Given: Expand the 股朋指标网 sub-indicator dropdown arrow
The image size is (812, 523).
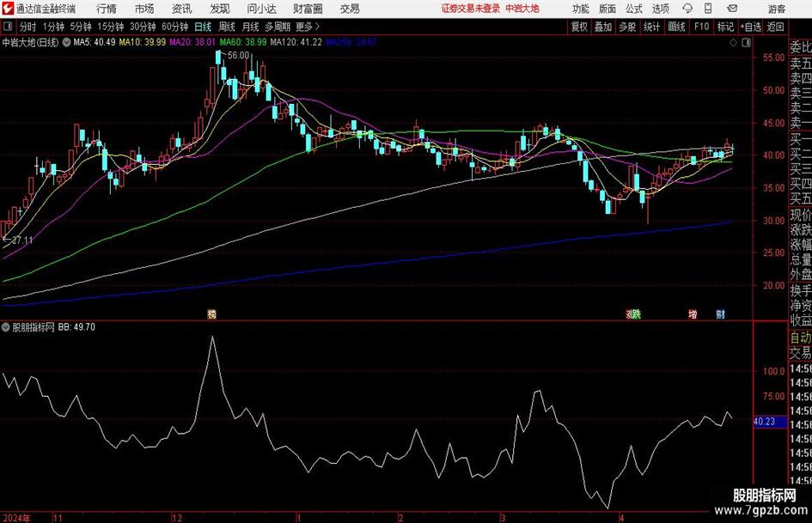Looking at the screenshot, I should (6, 327).
